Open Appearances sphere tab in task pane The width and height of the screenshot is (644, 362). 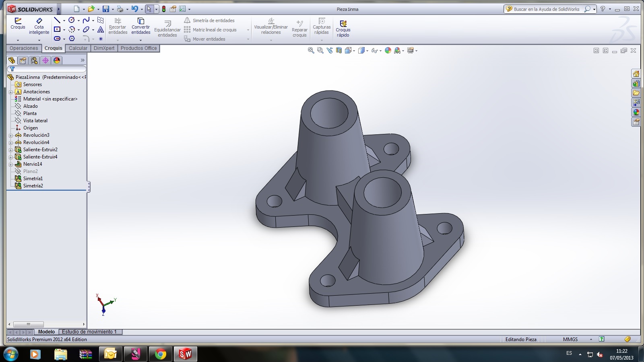636,112
